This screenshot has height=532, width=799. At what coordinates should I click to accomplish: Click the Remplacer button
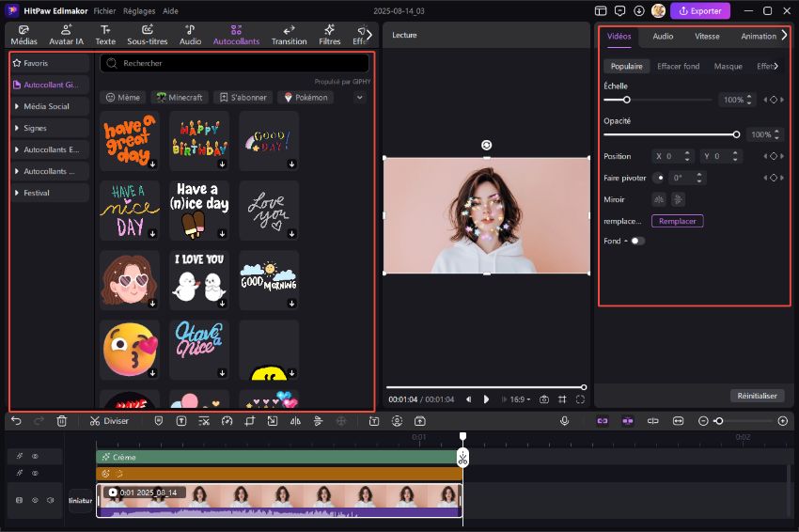tap(677, 221)
